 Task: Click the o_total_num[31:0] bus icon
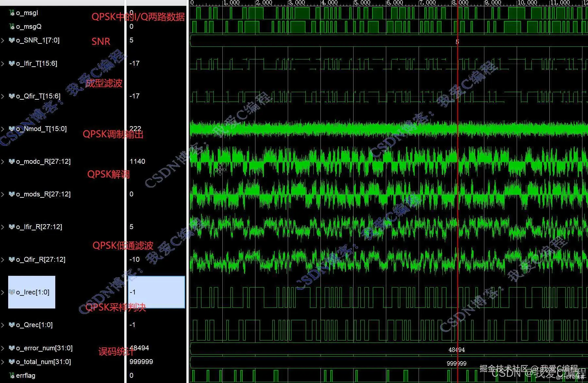[x=12, y=362]
